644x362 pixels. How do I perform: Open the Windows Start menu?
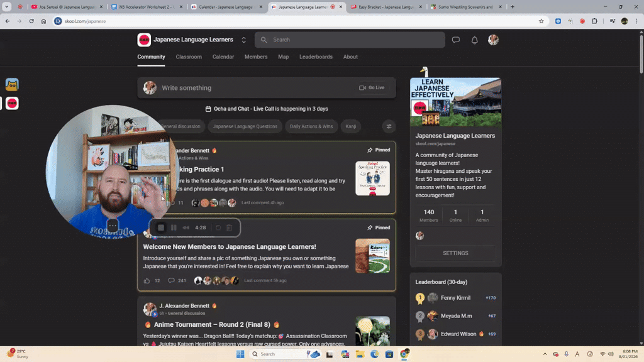(x=240, y=354)
